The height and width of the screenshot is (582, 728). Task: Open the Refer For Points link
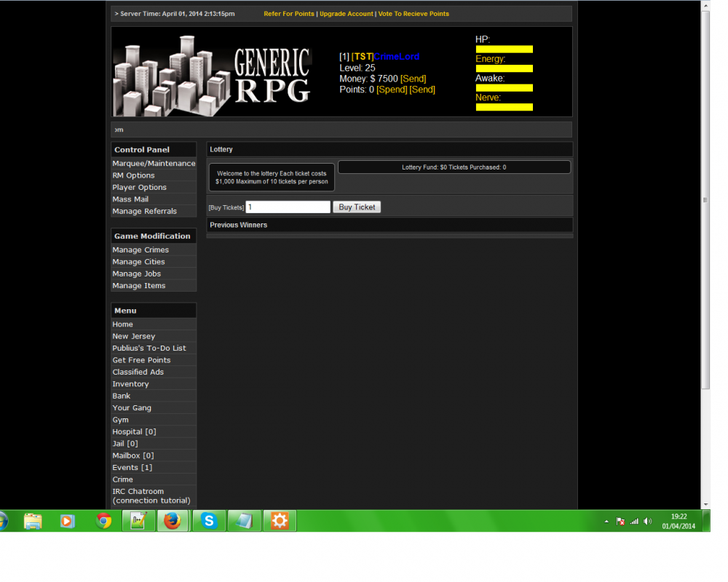(x=289, y=14)
